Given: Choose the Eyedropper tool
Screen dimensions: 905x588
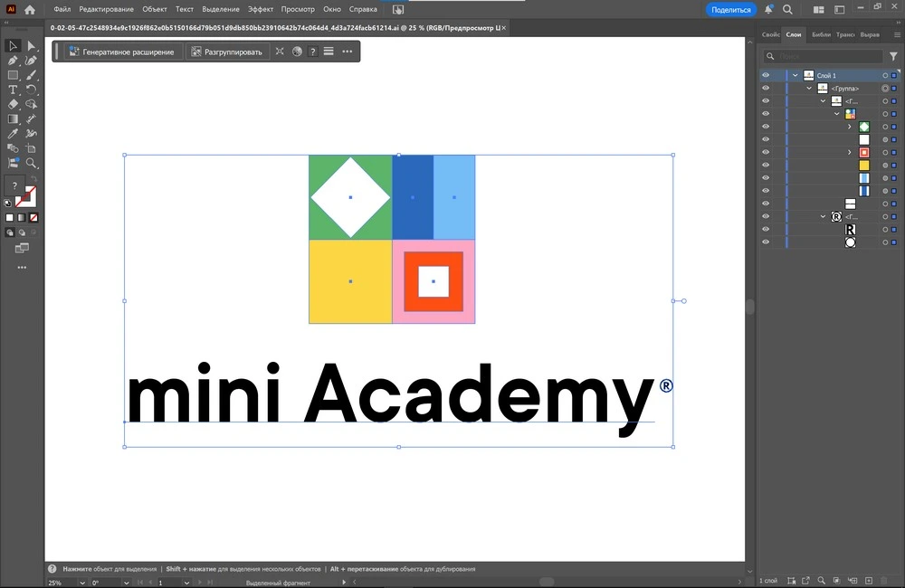Looking at the screenshot, I should click(14, 134).
